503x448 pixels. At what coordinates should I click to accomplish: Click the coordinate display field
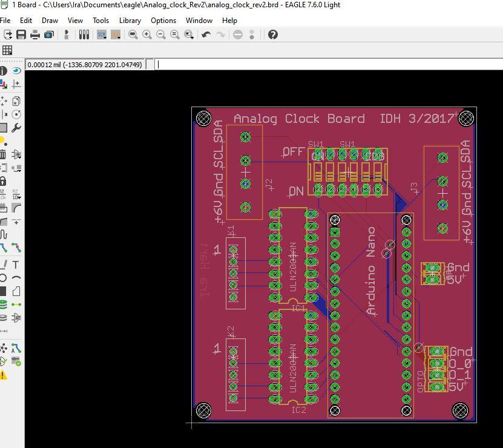point(84,65)
